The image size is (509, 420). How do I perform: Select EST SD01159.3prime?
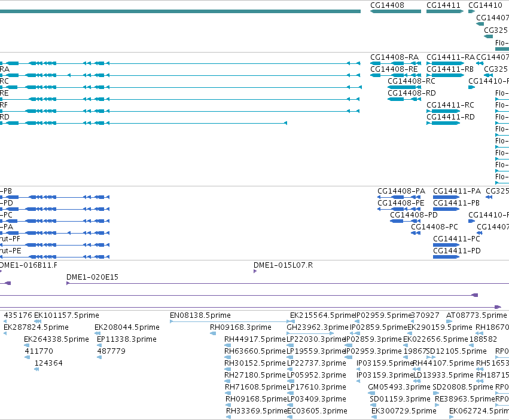pos(373,406)
